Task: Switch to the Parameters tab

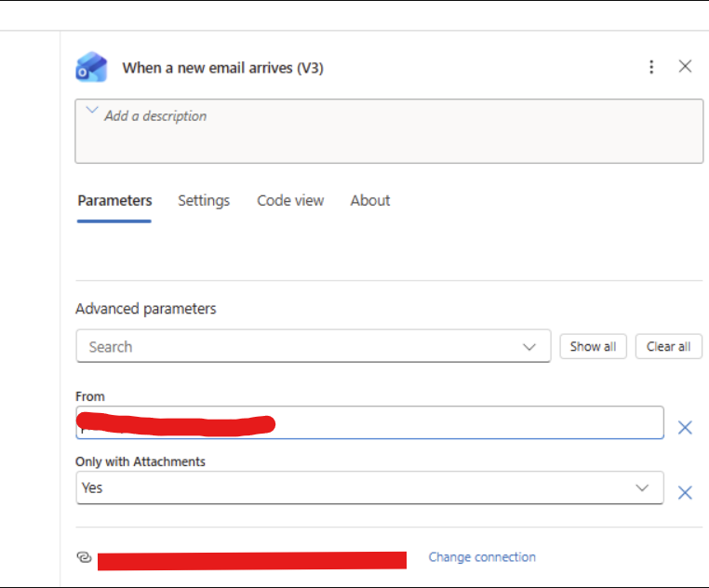Action: pos(114,200)
